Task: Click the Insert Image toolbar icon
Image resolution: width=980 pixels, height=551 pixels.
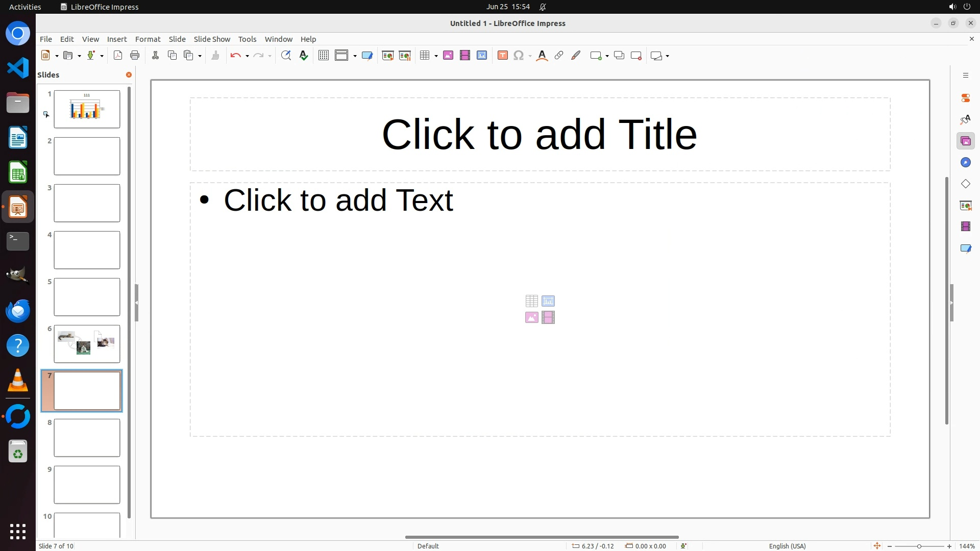Action: [x=448, y=56]
